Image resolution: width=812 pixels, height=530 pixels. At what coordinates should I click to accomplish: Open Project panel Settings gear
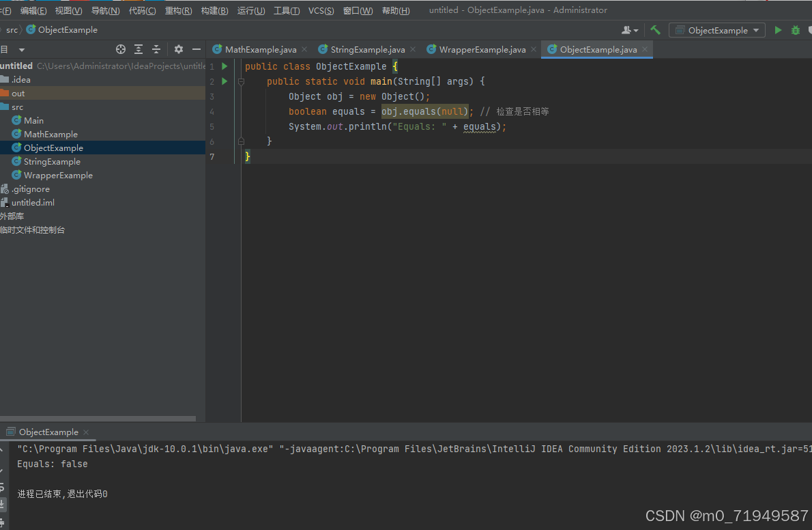point(178,49)
